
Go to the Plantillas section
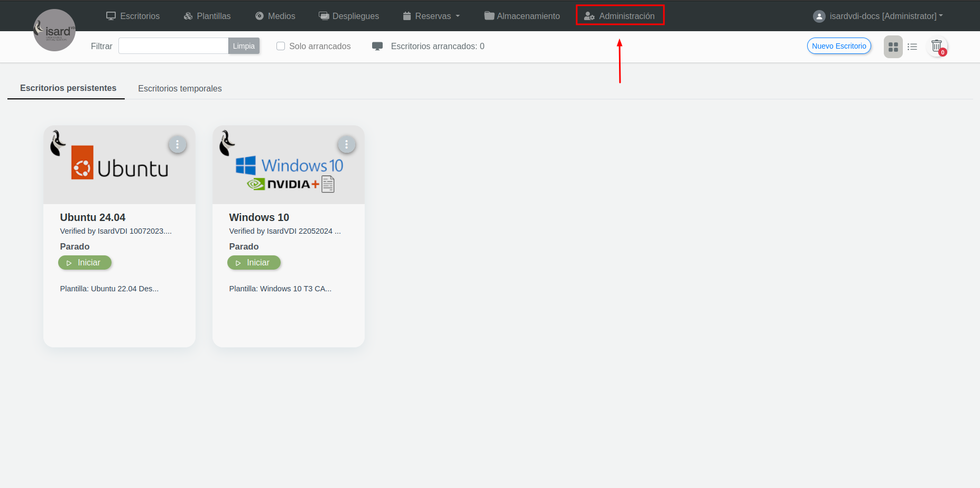coord(207,16)
